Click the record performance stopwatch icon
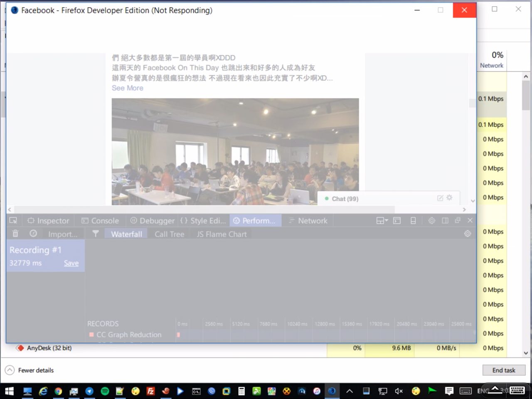This screenshot has height=399, width=532. (x=33, y=234)
